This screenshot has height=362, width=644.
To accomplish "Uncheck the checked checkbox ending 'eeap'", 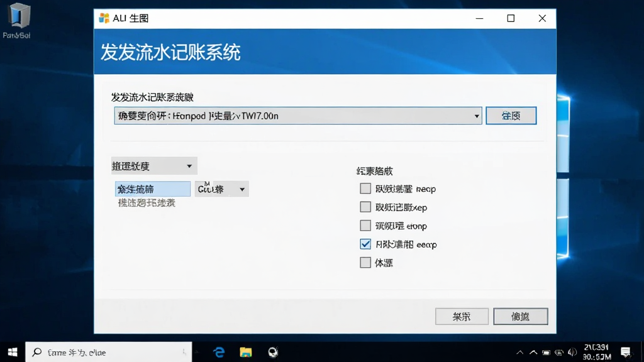I will pyautogui.click(x=365, y=244).
